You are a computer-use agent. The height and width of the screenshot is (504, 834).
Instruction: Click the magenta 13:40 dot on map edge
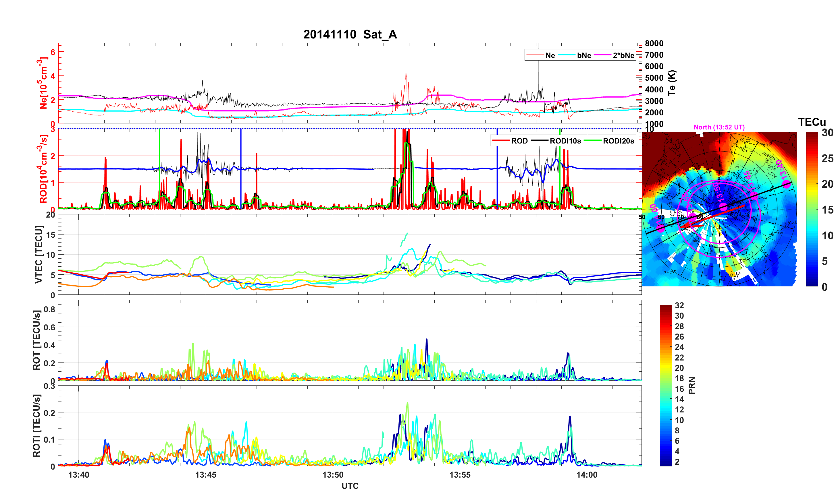(787, 184)
